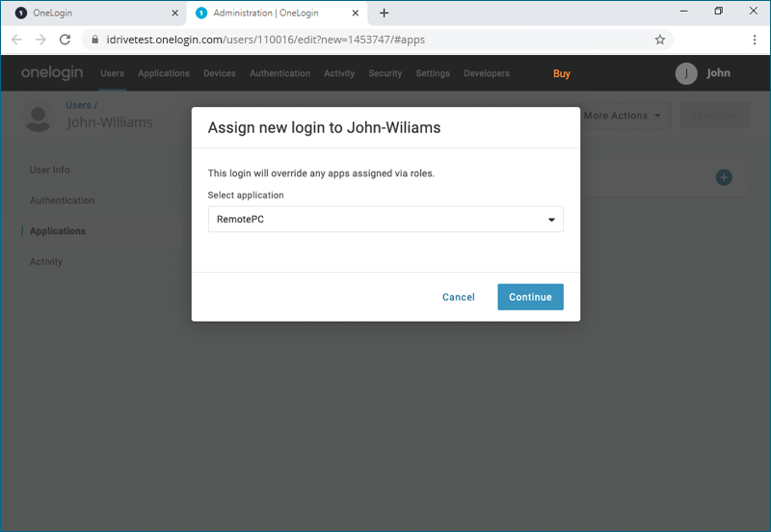This screenshot has height=532, width=771.
Task: Click John's profile avatar circle
Action: 686,74
